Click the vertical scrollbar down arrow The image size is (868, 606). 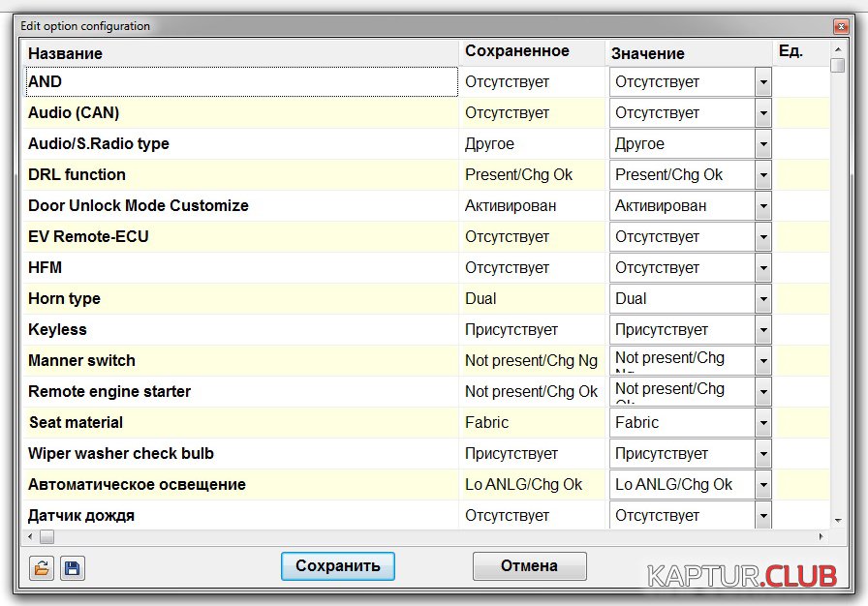[x=837, y=521]
